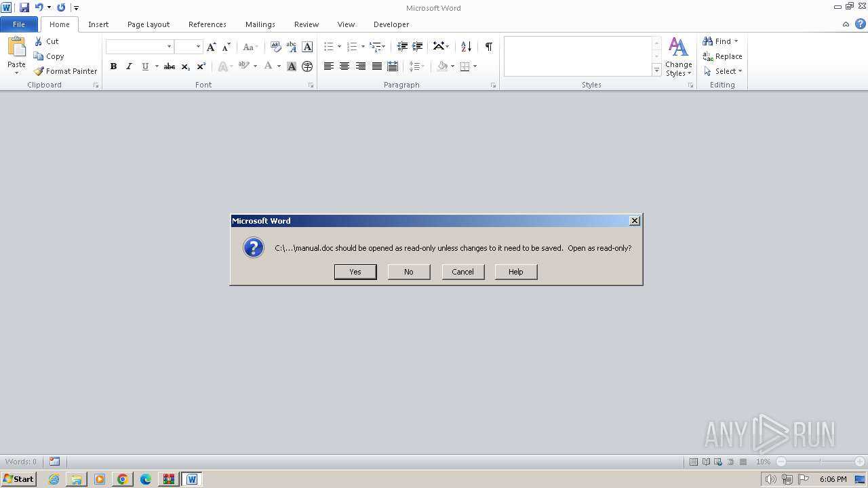Open the Page Layout tab
868x488 pixels.
point(149,24)
